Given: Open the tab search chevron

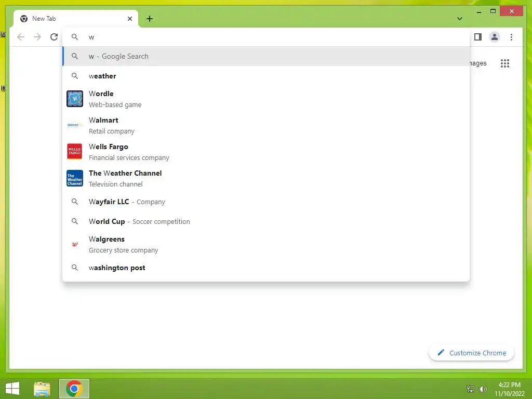Looking at the screenshot, I should click(460, 19).
